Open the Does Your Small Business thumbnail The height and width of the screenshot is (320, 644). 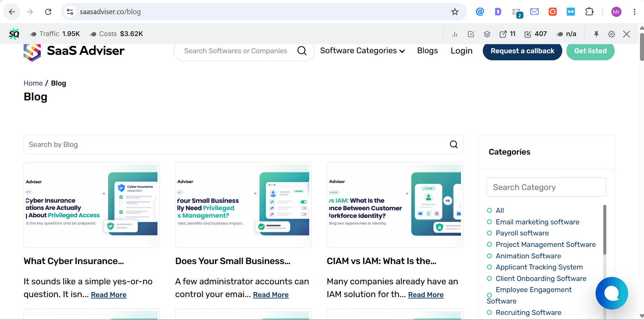[x=243, y=205]
